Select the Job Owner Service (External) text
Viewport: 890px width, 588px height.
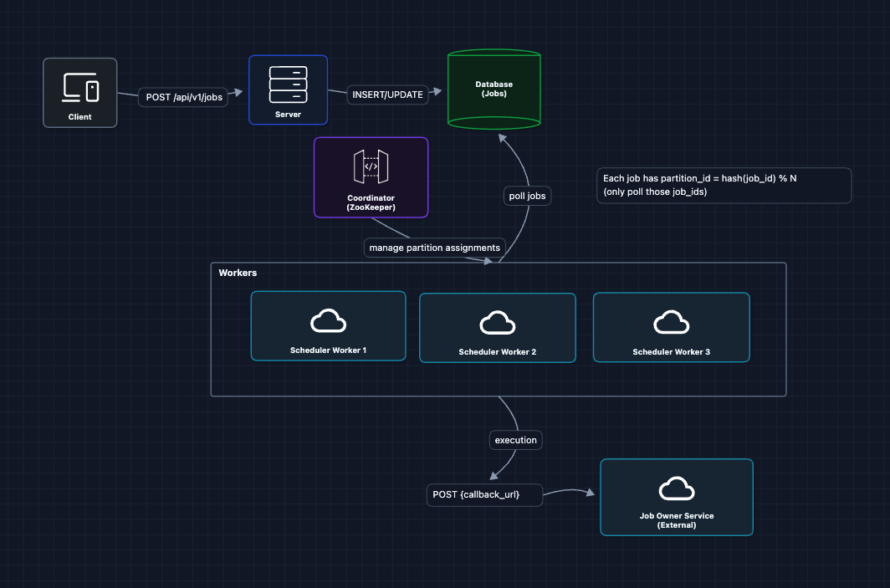click(x=676, y=520)
